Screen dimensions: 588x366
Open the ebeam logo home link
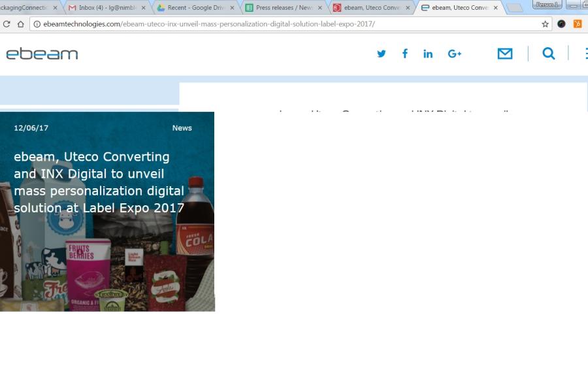[42, 54]
